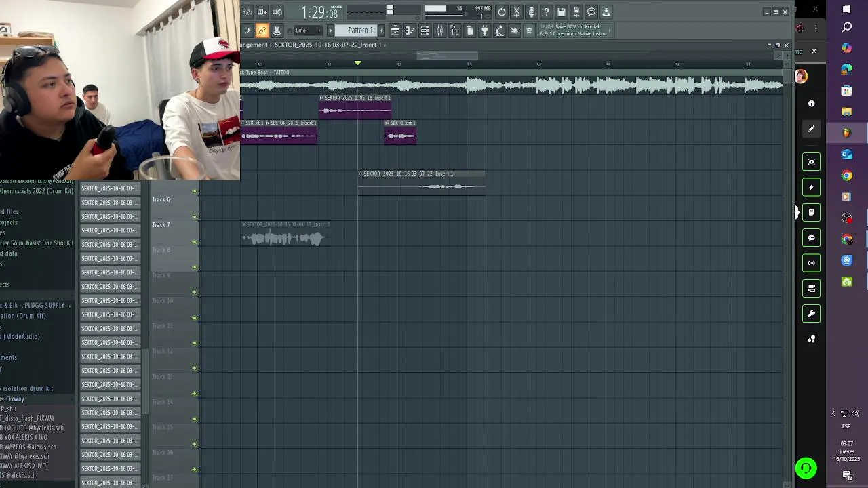The width and height of the screenshot is (868, 488).
Task: Expand the isolation drum kit folder
Action: click(27, 389)
